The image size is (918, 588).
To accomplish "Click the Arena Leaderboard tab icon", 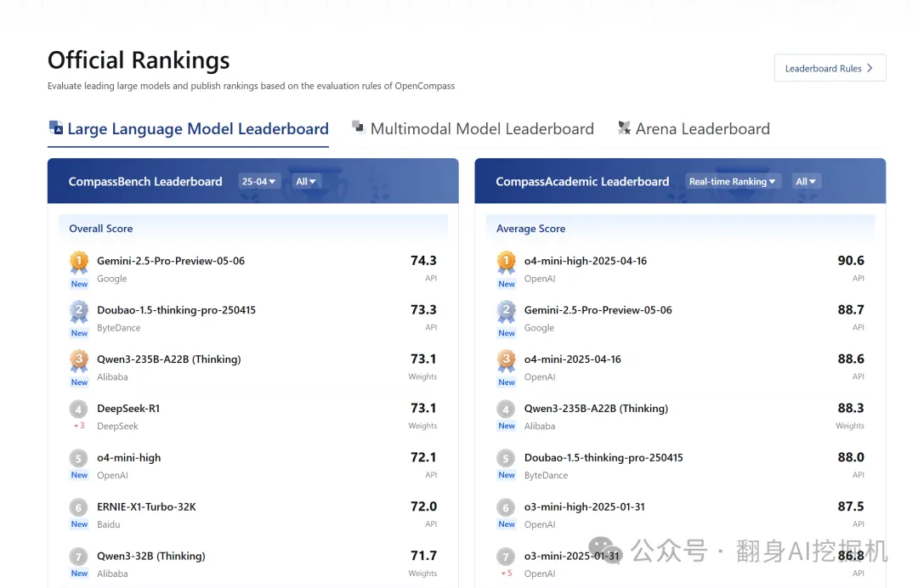I will [x=624, y=128].
